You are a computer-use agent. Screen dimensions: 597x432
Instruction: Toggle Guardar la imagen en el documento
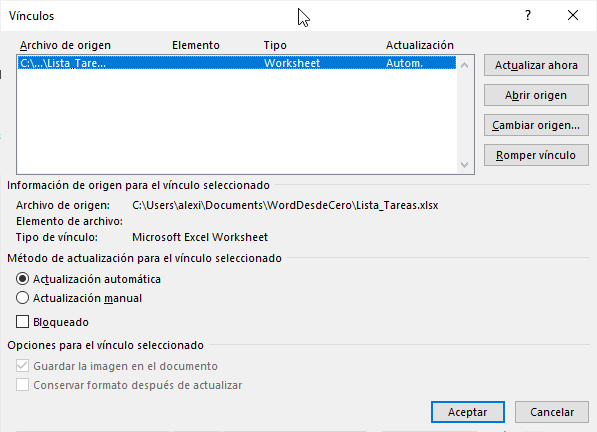pos(22,366)
